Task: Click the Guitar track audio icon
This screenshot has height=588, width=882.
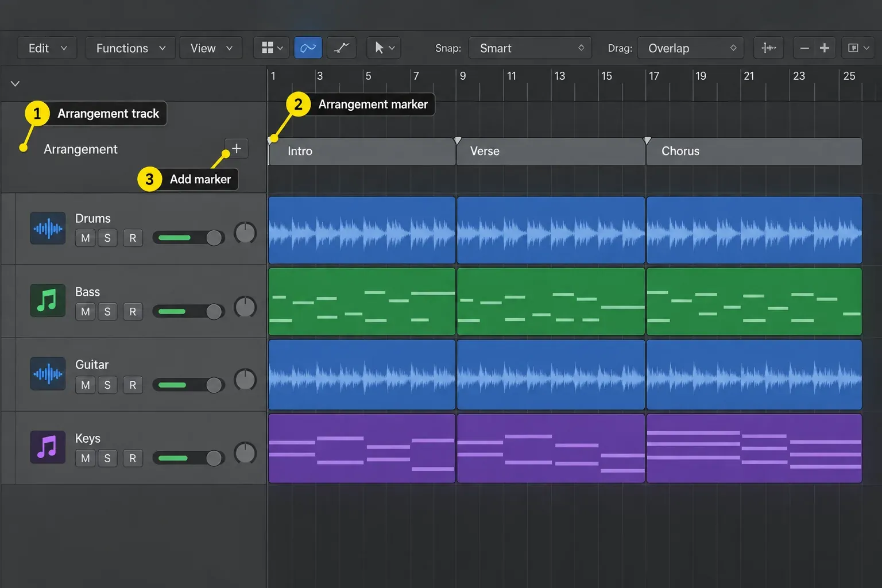Action: 48,374
